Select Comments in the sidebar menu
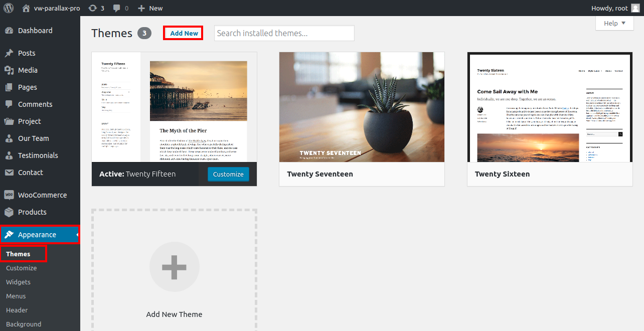Screen dimensions: 644x331 tap(40, 104)
